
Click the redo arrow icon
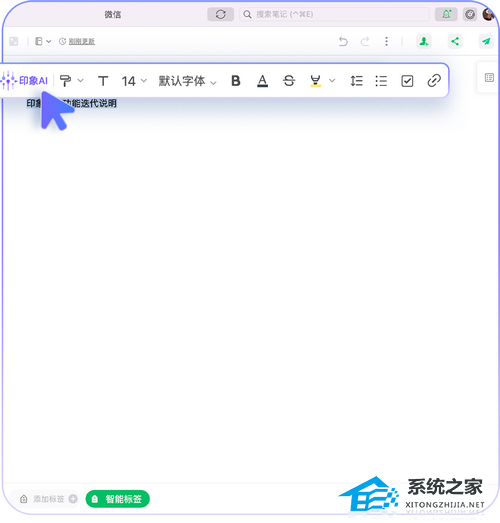tap(365, 41)
